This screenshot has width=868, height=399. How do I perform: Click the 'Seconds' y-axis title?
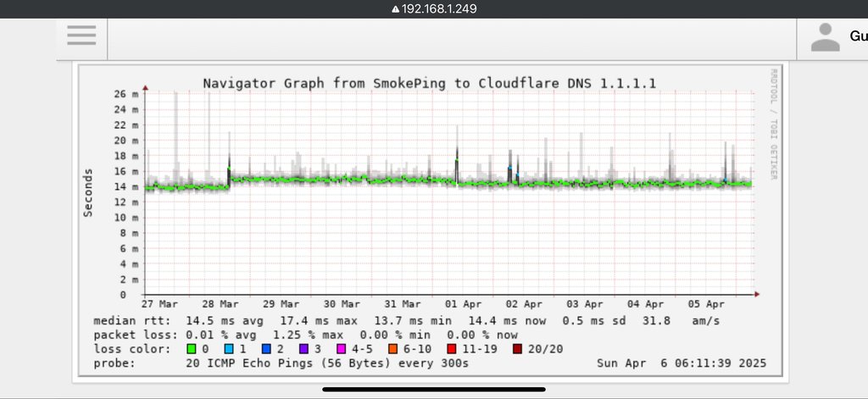coord(88,192)
